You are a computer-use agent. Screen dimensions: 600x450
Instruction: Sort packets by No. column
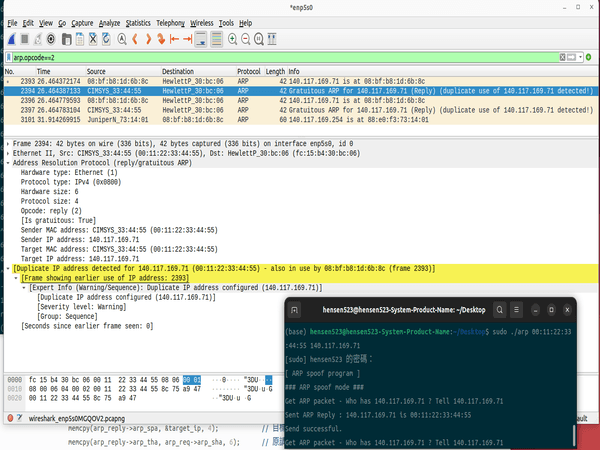(x=19, y=72)
